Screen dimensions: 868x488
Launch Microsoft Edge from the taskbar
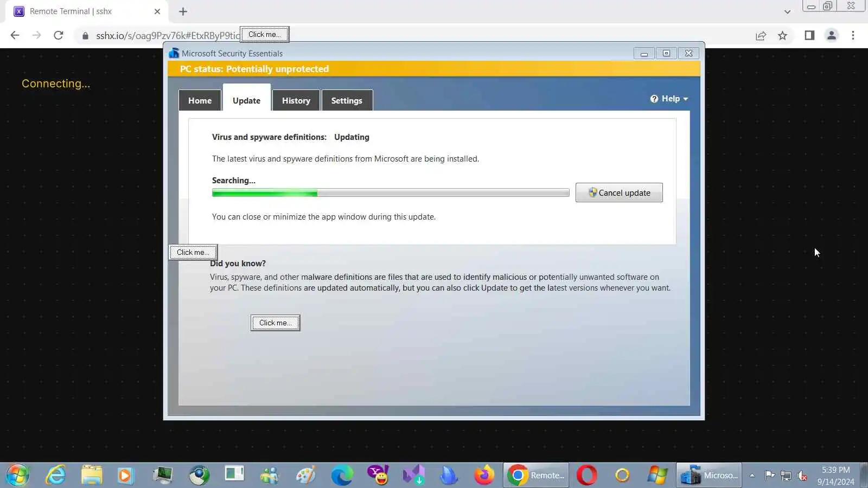tap(342, 476)
